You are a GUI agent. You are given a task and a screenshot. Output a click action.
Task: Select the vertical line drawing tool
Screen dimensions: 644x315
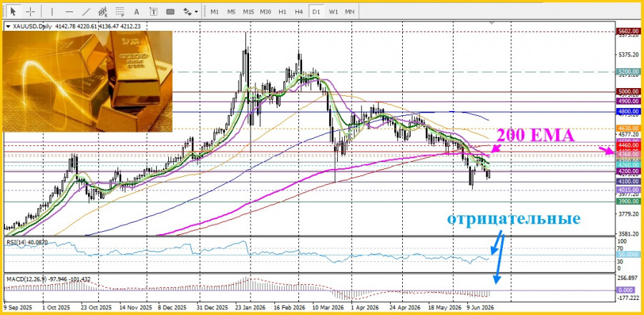point(52,11)
